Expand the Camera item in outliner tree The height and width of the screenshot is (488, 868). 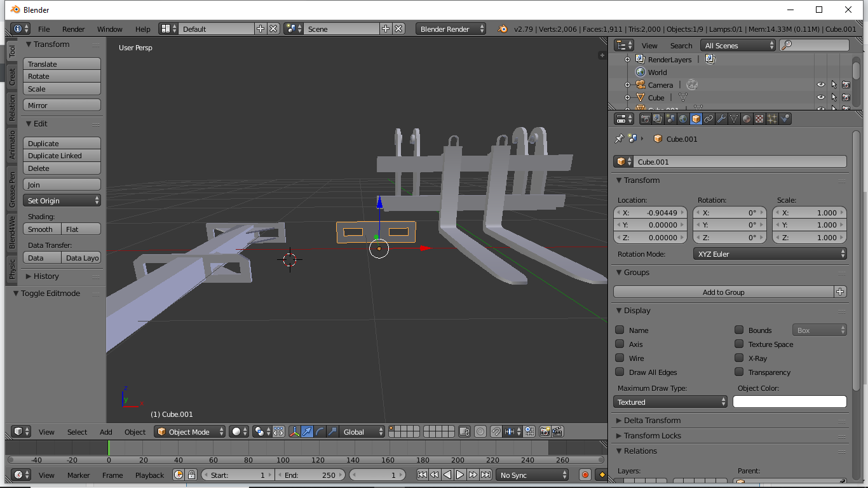coord(627,85)
